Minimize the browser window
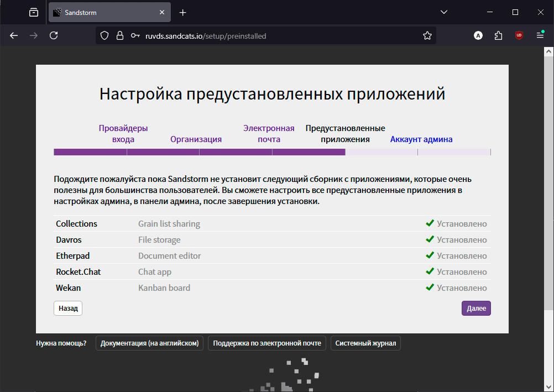The height and width of the screenshot is (392, 554). click(490, 12)
